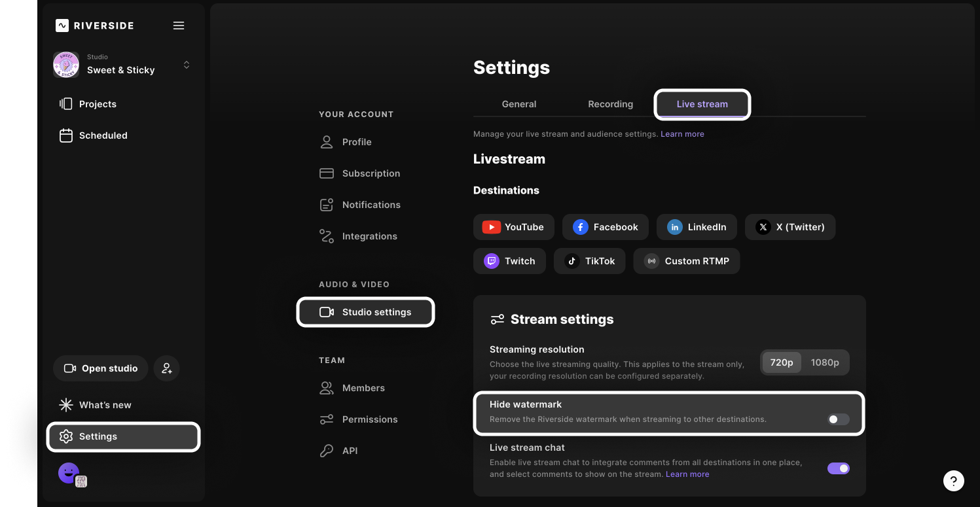Add Custom RTMP destination

coord(687,261)
